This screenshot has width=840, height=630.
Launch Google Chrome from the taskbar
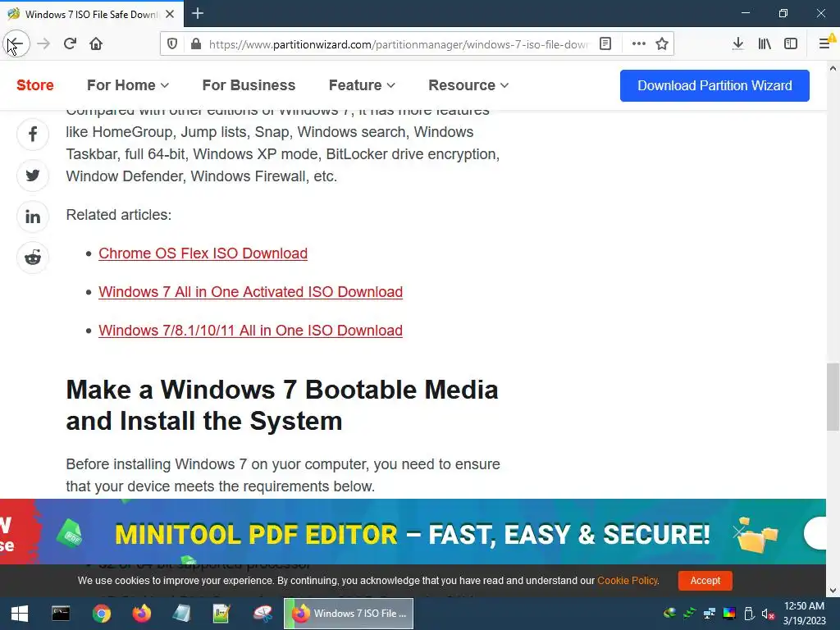tap(101, 614)
